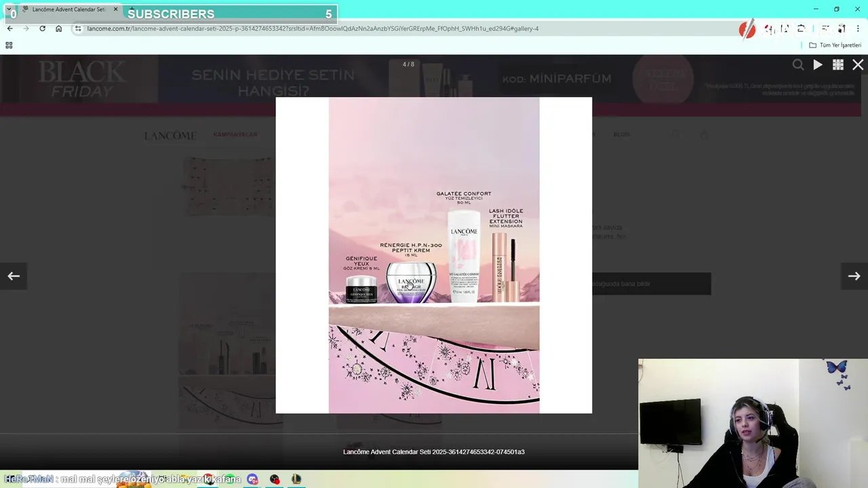Click the browser back arrow

(9, 28)
